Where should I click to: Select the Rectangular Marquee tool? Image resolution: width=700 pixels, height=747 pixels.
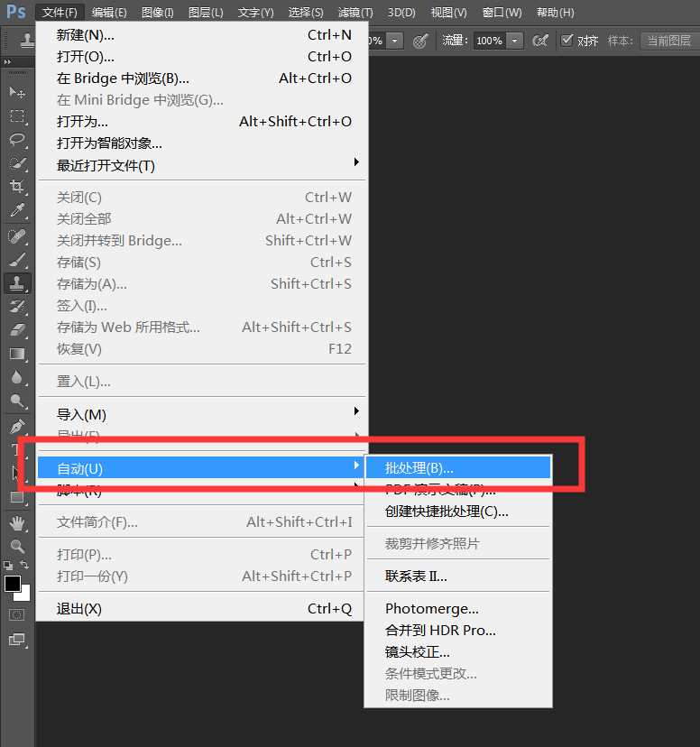pyautogui.click(x=17, y=115)
